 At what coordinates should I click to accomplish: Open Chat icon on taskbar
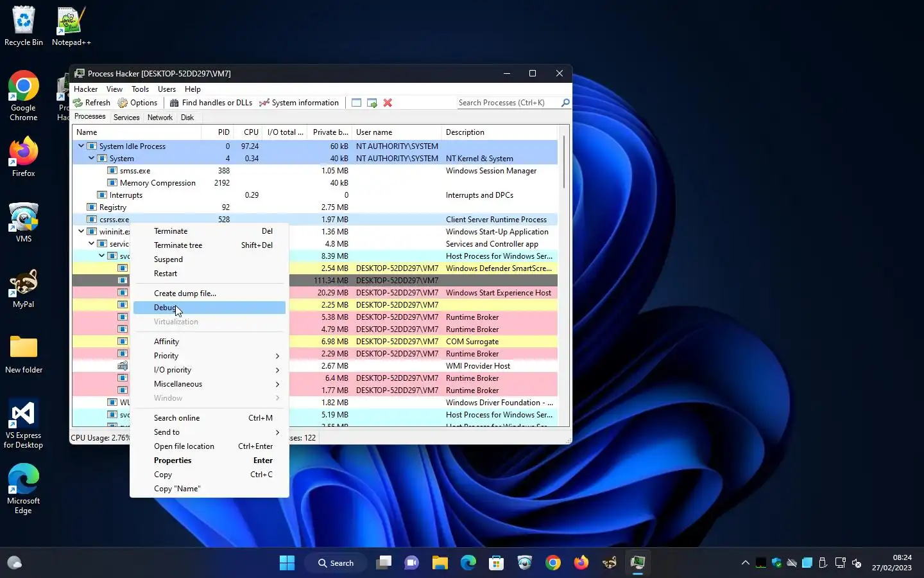[x=411, y=563]
